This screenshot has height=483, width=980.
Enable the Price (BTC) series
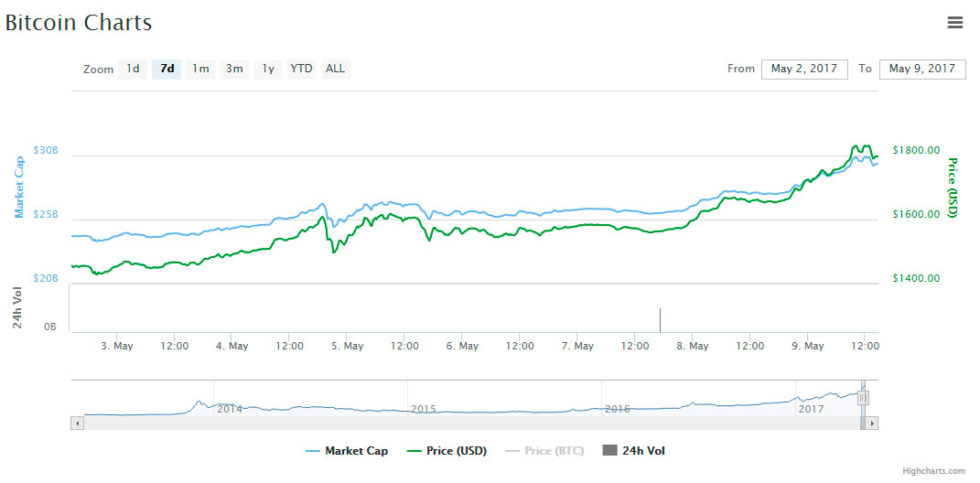point(545,451)
